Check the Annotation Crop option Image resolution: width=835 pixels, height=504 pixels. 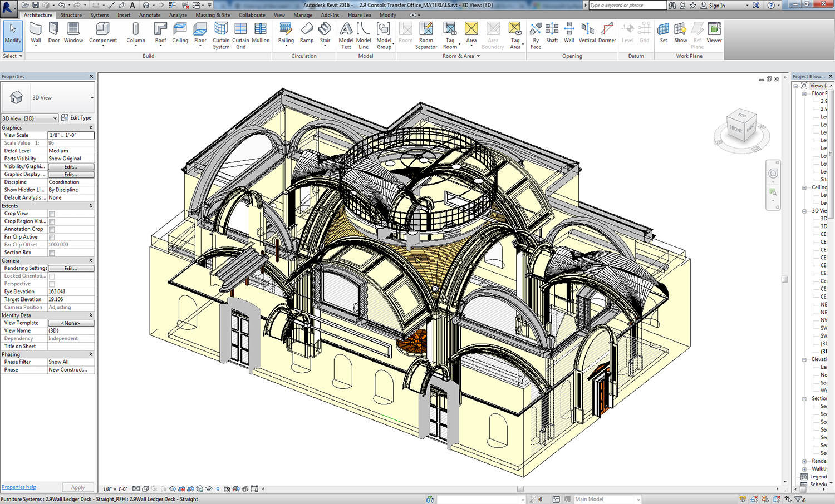click(x=52, y=229)
